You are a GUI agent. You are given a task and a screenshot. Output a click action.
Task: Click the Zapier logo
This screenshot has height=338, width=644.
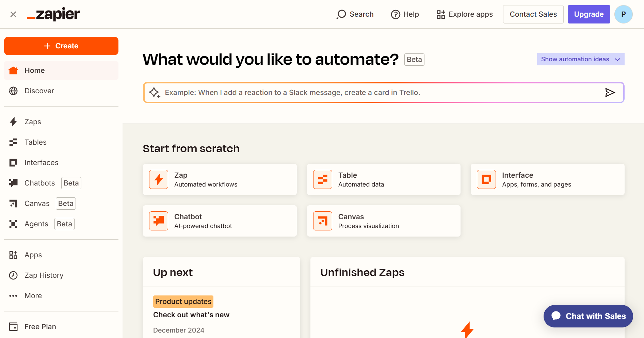click(53, 14)
